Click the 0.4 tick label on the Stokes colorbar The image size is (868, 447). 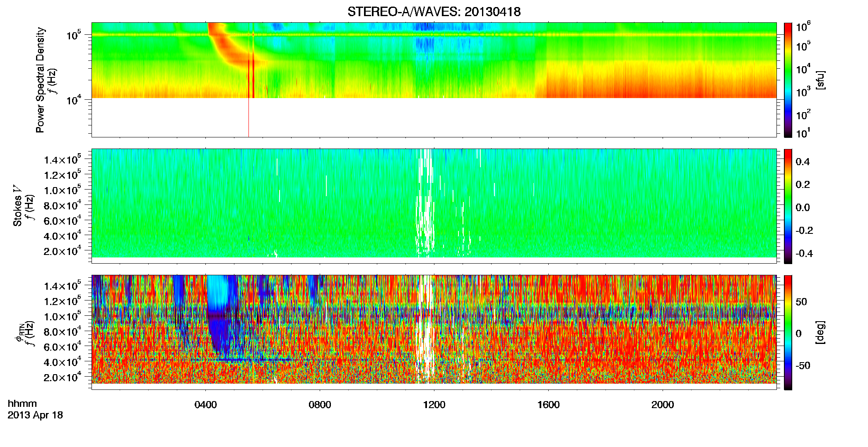803,162
